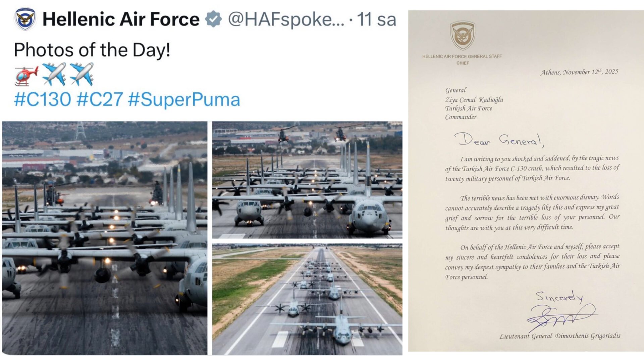Open the large left photo of C-130s
Image resolution: width=644 pixels, height=356 pixels.
tap(105, 238)
